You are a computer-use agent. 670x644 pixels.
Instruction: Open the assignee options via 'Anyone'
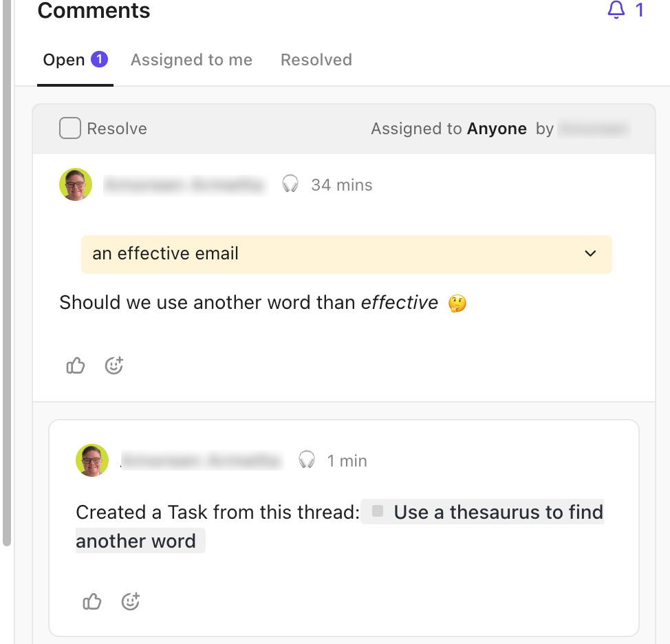coord(497,129)
